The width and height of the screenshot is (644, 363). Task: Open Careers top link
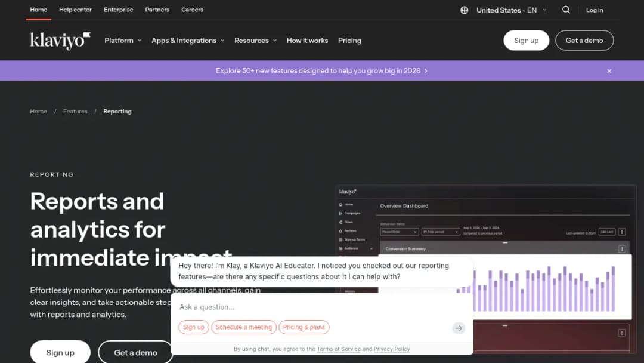click(192, 10)
